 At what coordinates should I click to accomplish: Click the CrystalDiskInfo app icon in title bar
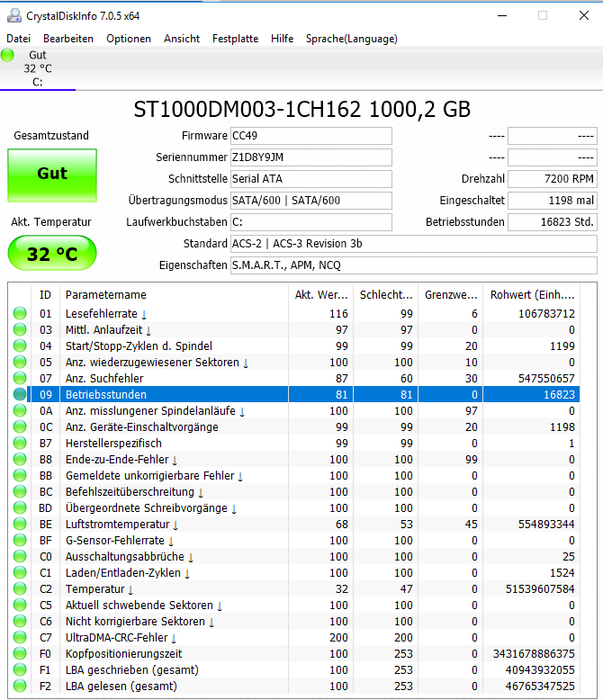click(x=14, y=15)
